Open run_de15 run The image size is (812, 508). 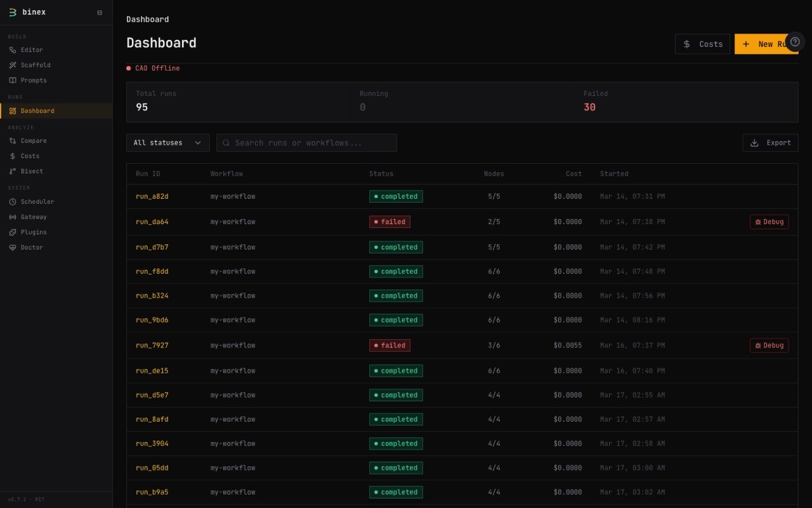tap(152, 371)
